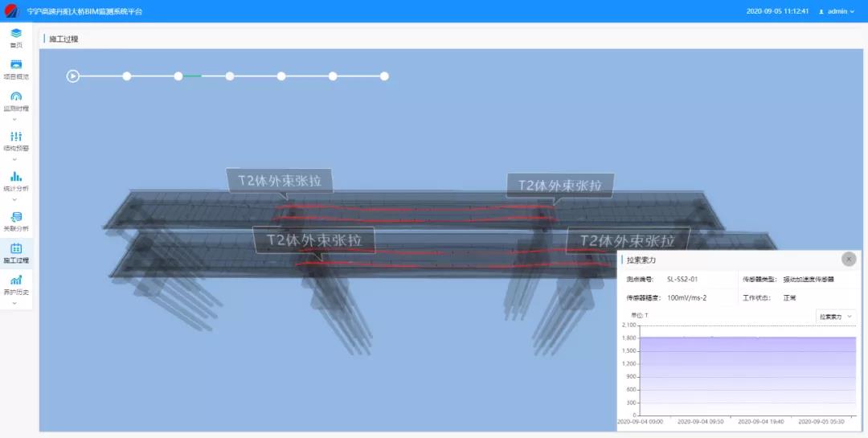Expand the chevron under 结构预警
This screenshot has width=868, height=438.
point(16,159)
